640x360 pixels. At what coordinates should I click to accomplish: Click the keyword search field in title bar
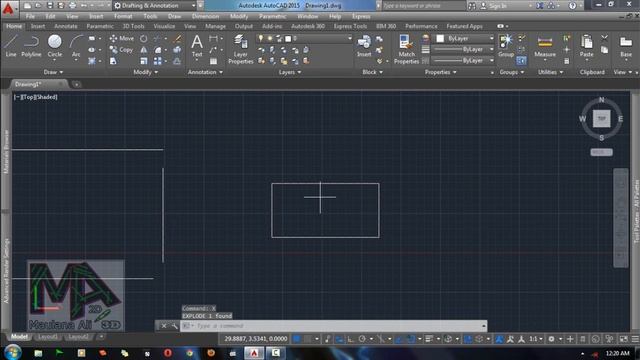point(424,6)
